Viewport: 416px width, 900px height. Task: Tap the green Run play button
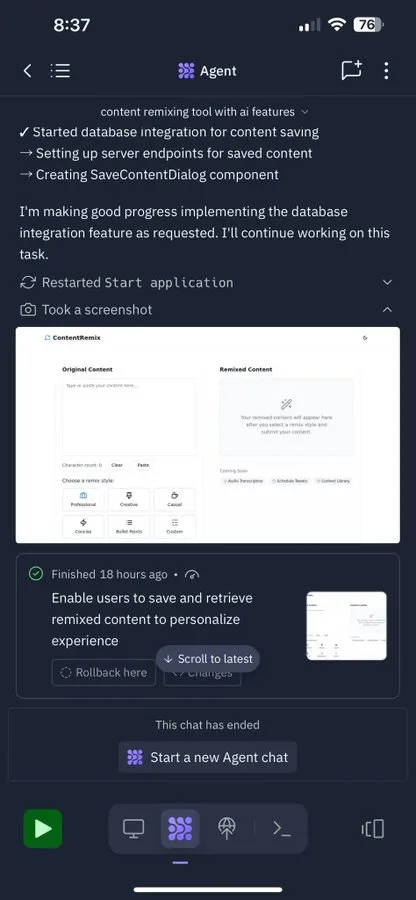[42, 828]
